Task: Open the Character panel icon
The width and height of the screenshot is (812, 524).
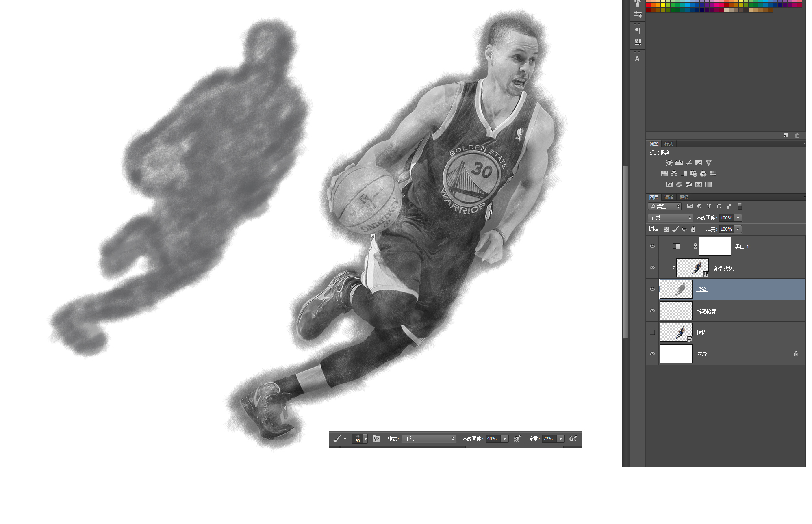Action: click(x=637, y=59)
